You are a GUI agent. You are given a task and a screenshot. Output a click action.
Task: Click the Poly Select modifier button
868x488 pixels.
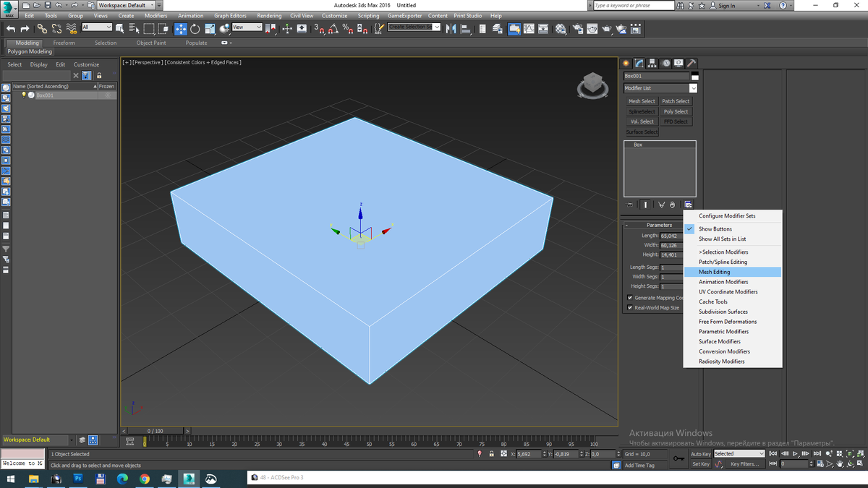click(x=676, y=111)
